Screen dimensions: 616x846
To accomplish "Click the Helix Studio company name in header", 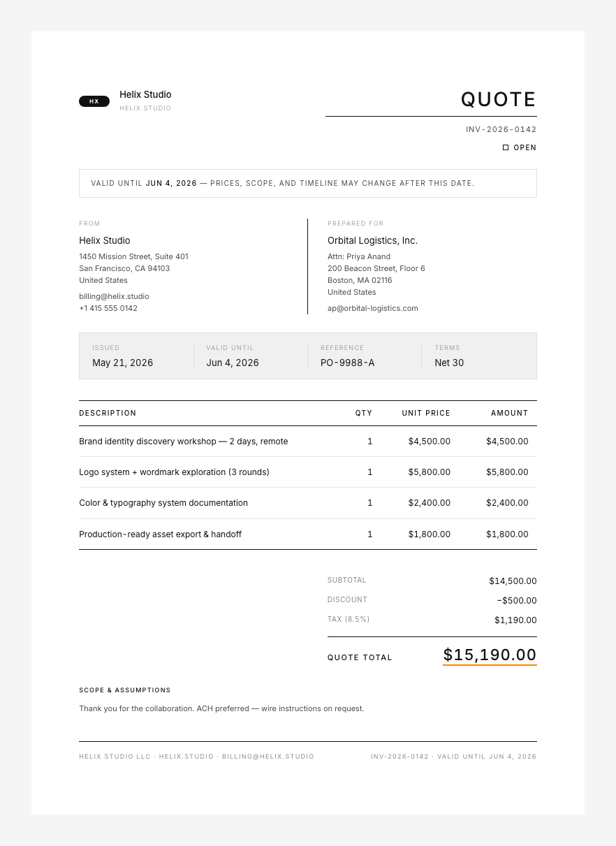I will pyautogui.click(x=145, y=94).
